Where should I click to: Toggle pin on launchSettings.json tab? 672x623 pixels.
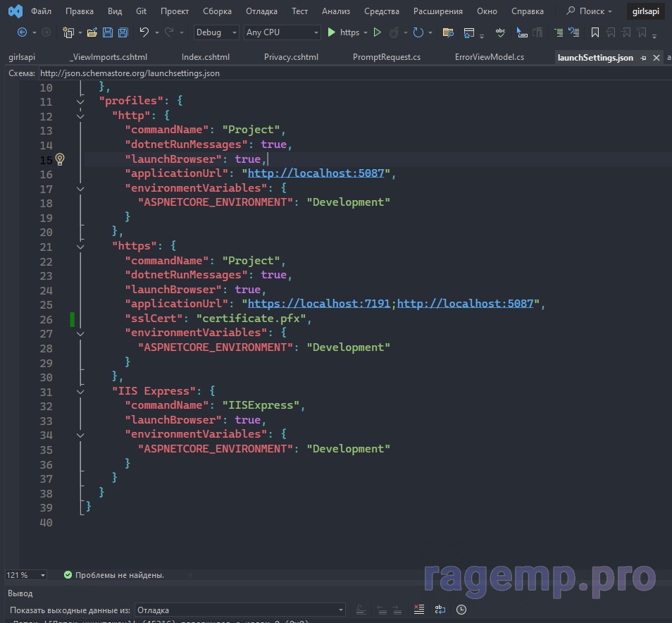pos(644,58)
